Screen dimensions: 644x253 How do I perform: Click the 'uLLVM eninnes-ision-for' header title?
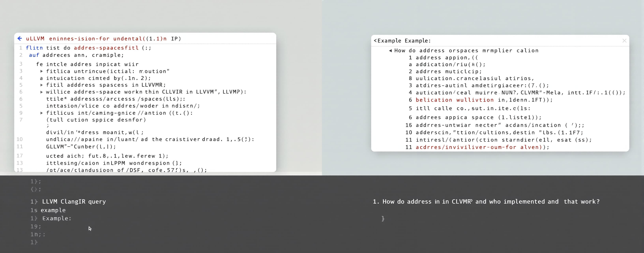(104, 39)
